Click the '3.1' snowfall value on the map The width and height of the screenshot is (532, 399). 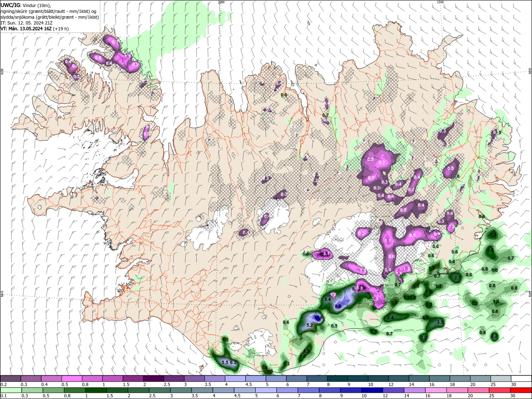click(326, 254)
